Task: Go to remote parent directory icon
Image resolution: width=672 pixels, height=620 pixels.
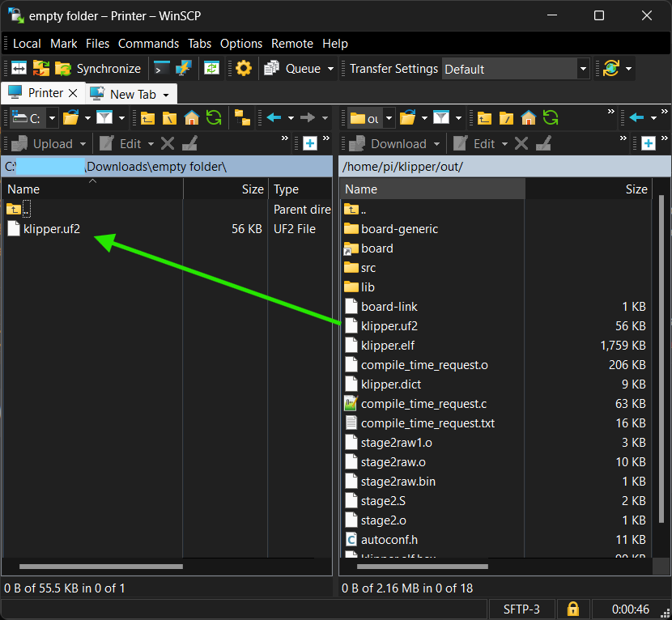Action: click(484, 117)
